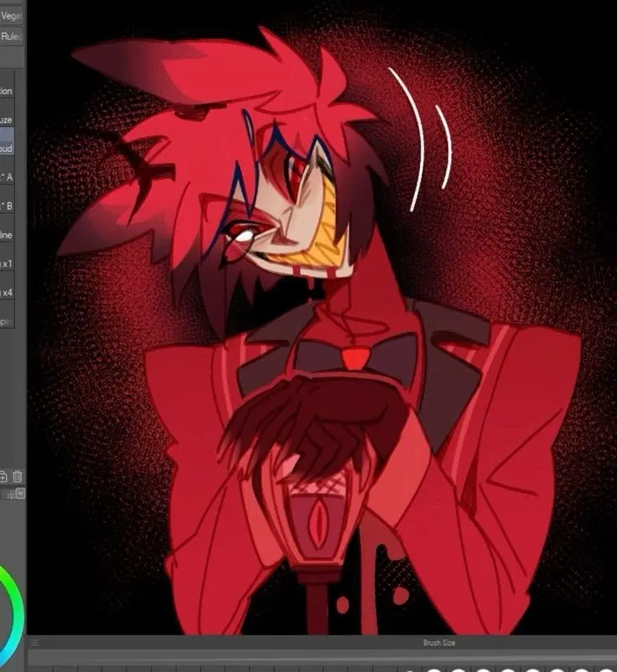Select the sub tool labeled 'B'

pyautogui.click(x=7, y=200)
